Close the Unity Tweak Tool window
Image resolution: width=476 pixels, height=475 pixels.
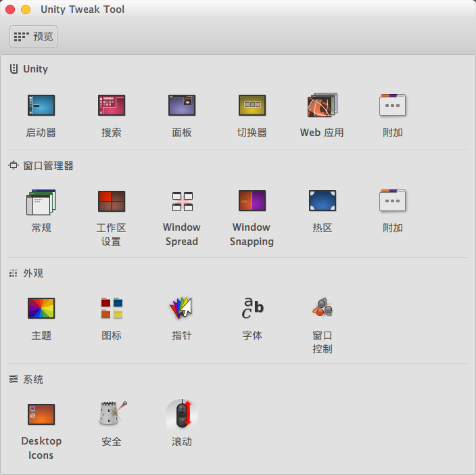[10, 9]
